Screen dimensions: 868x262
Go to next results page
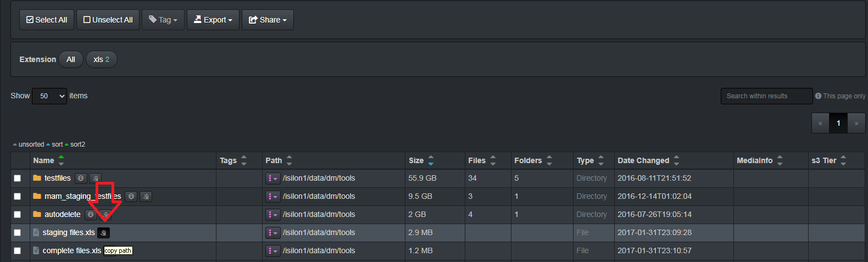(x=856, y=123)
